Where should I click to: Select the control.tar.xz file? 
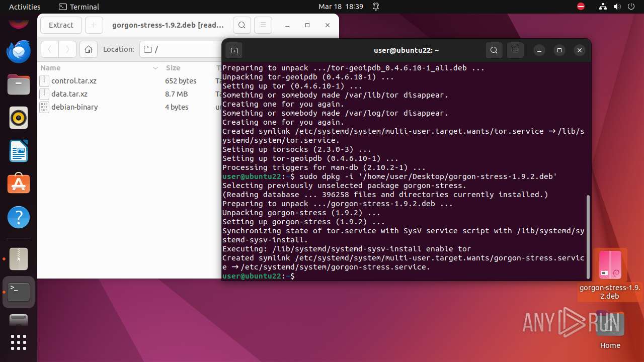click(x=74, y=81)
